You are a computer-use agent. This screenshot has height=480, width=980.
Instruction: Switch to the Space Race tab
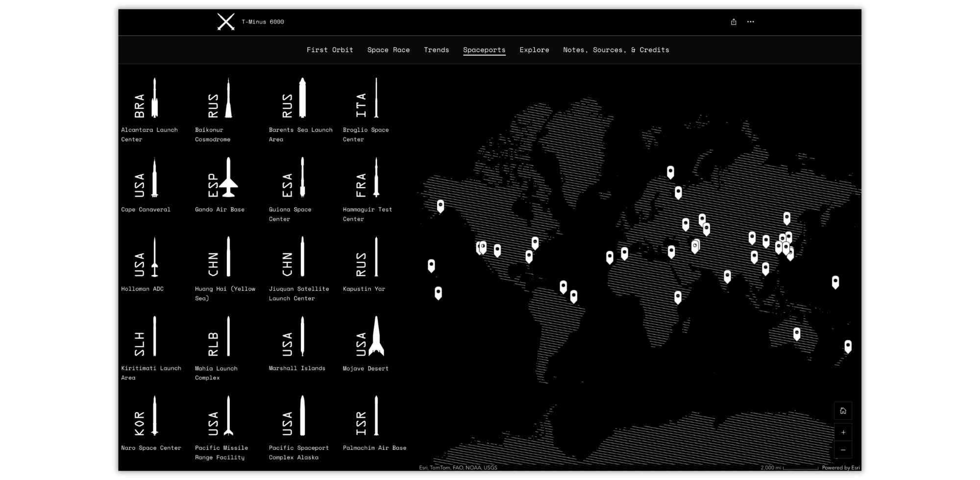(389, 50)
